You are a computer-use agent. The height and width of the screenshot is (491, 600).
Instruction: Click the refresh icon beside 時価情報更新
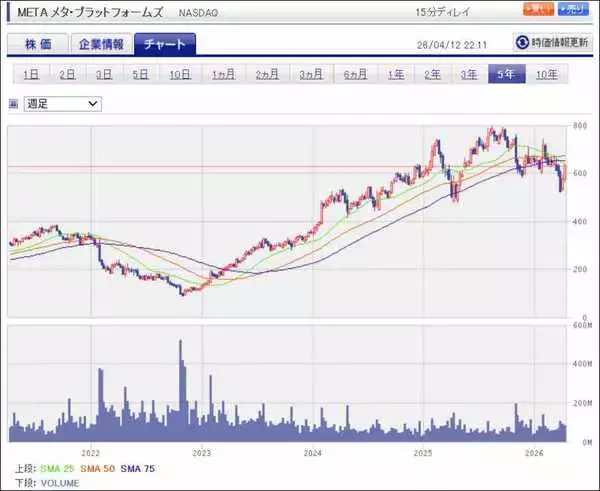tap(523, 42)
